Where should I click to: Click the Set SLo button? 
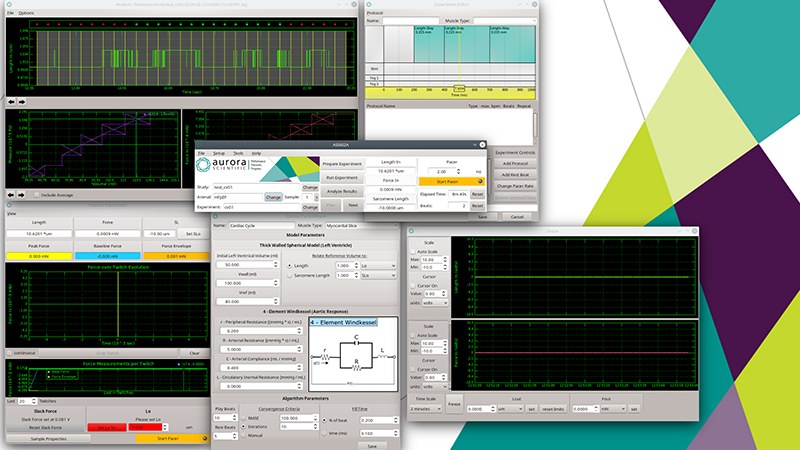tap(193, 234)
